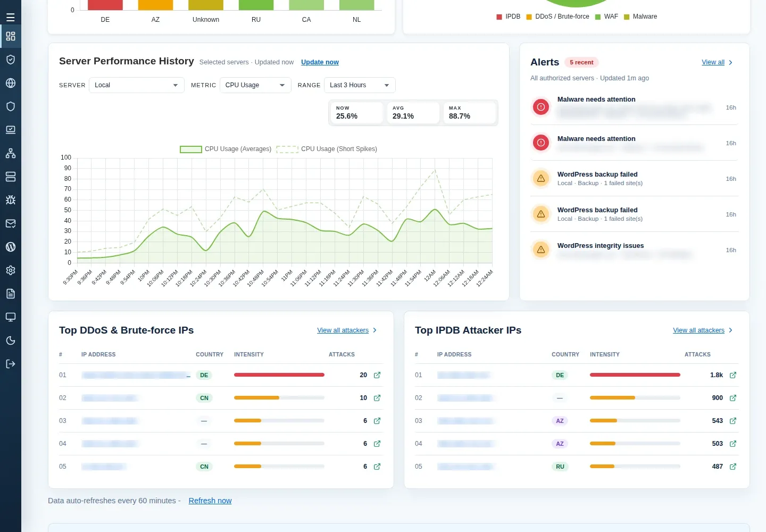This screenshot has height=532, width=766.
Task: Open the dashboard grid icon in sidebar
Action: (11, 36)
